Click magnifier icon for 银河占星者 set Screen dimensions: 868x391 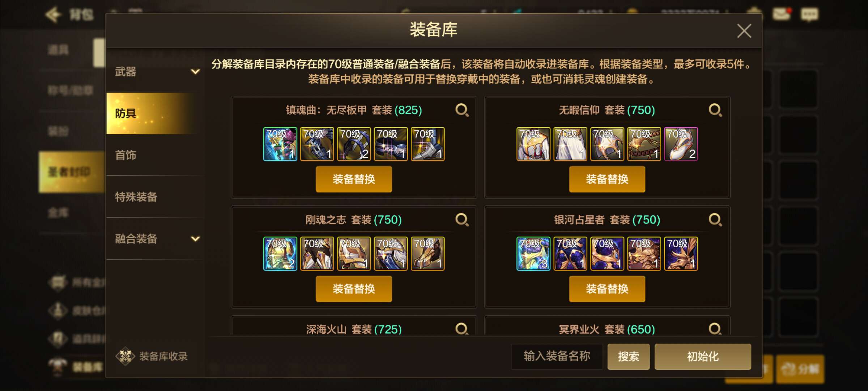pos(715,219)
